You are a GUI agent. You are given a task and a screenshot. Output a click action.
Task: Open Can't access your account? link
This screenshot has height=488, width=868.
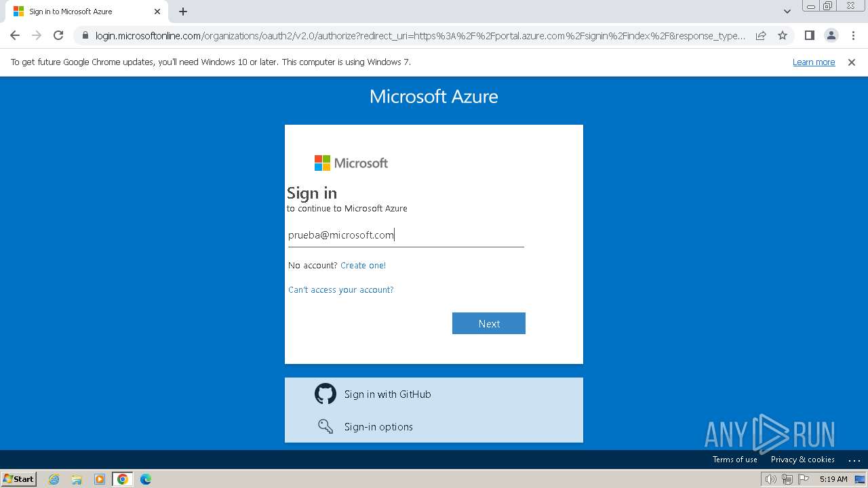pyautogui.click(x=340, y=290)
